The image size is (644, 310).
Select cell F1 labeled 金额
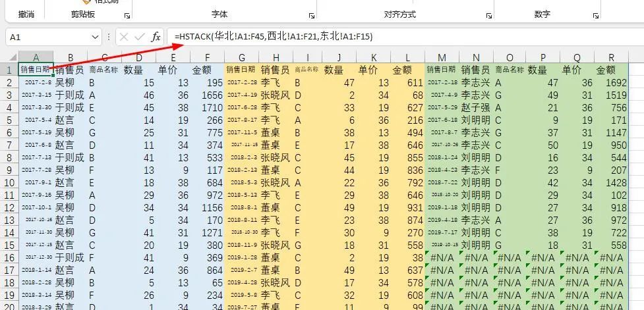point(208,70)
